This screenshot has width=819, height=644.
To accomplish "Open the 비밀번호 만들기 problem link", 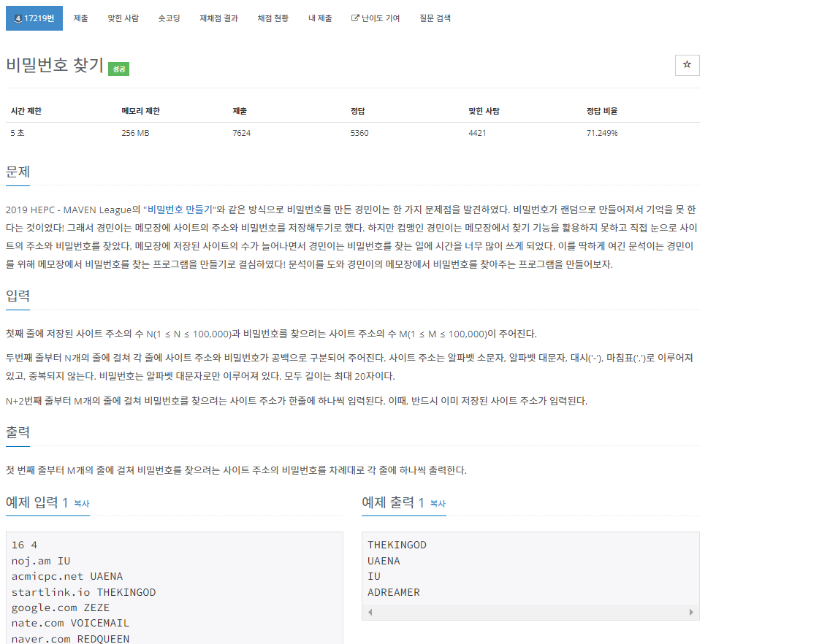I will (x=180, y=210).
